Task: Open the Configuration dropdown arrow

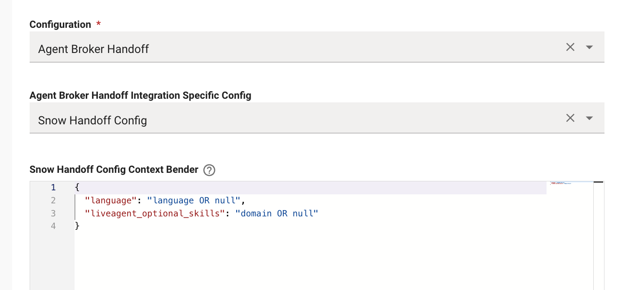Action: click(590, 47)
